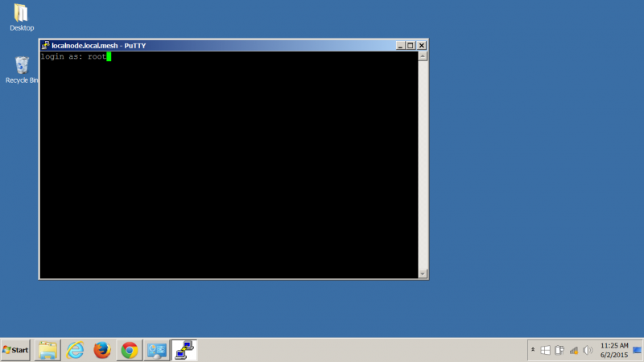Click the PuTTY scrollbar down arrow
The image size is (644, 362).
click(423, 274)
